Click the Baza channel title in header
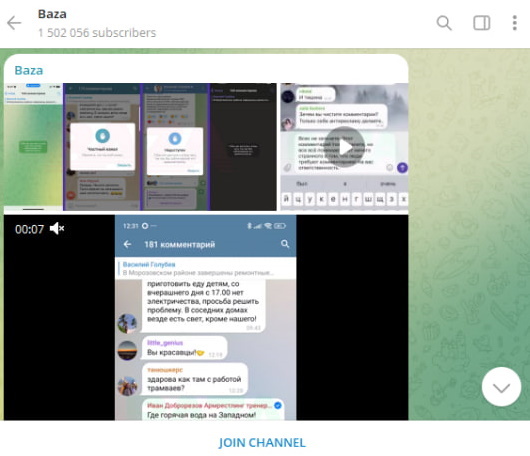The width and height of the screenshot is (530, 456). pos(52,14)
